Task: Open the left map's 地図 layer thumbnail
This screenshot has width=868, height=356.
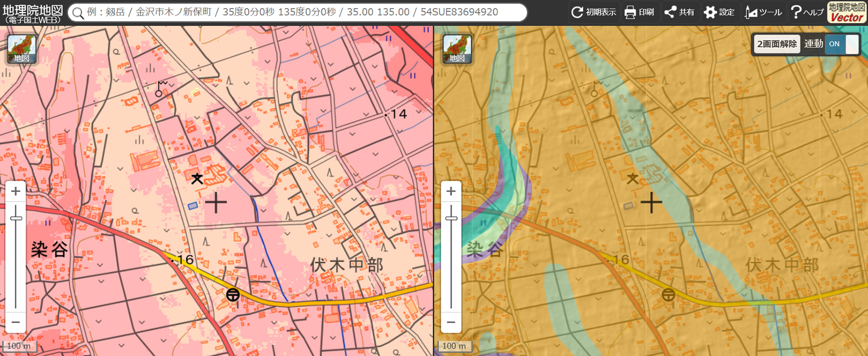Action: (x=22, y=49)
